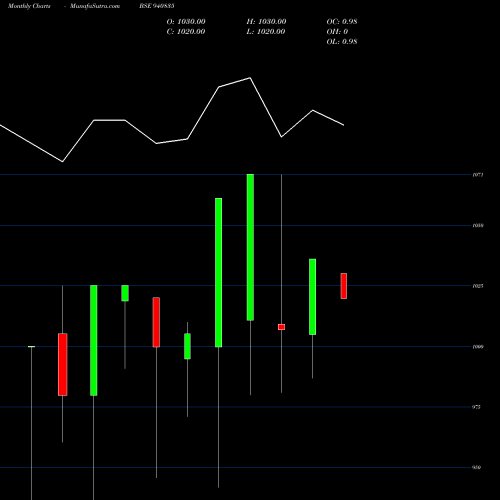
Task: Click the 'OC: 0.98' reading
Action: 342,22
